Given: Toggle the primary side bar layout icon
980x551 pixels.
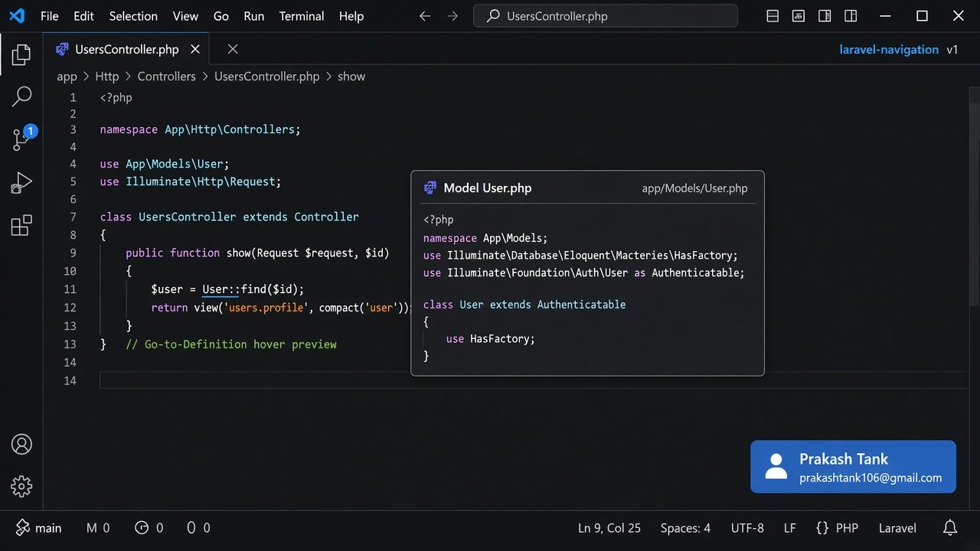Looking at the screenshot, I should tap(773, 16).
